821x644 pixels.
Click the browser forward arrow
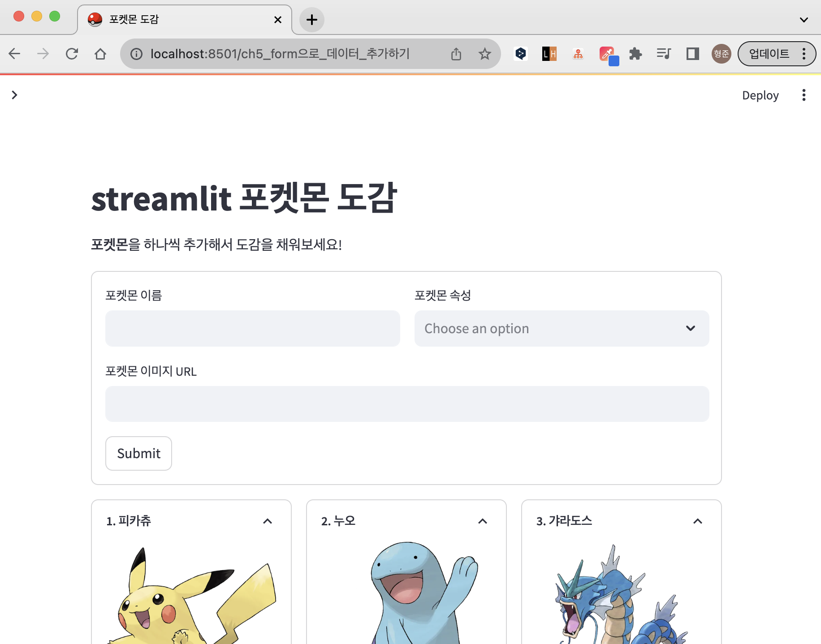[43, 54]
